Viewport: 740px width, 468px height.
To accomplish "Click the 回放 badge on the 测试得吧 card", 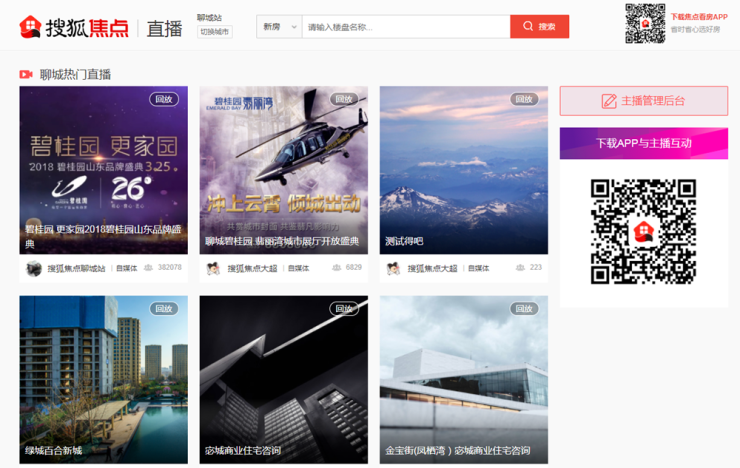I will coord(524,99).
